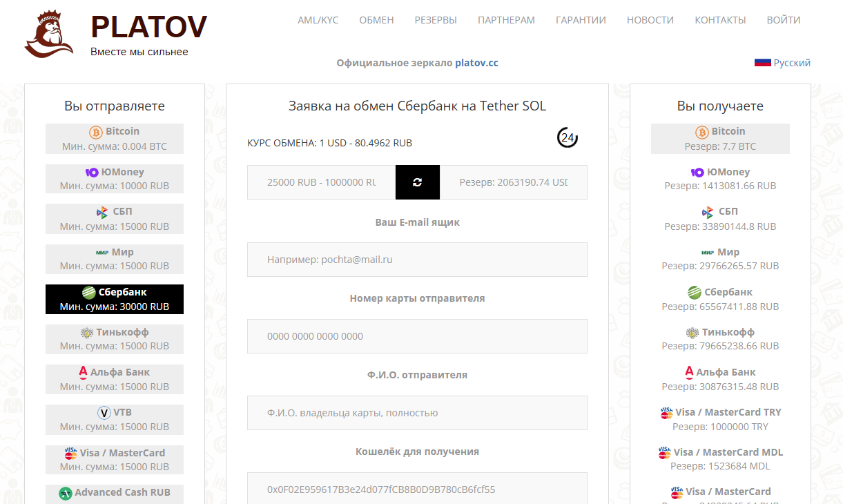Open the AML/KYC menu item
Viewport: 843px width, 504px height.
click(318, 20)
